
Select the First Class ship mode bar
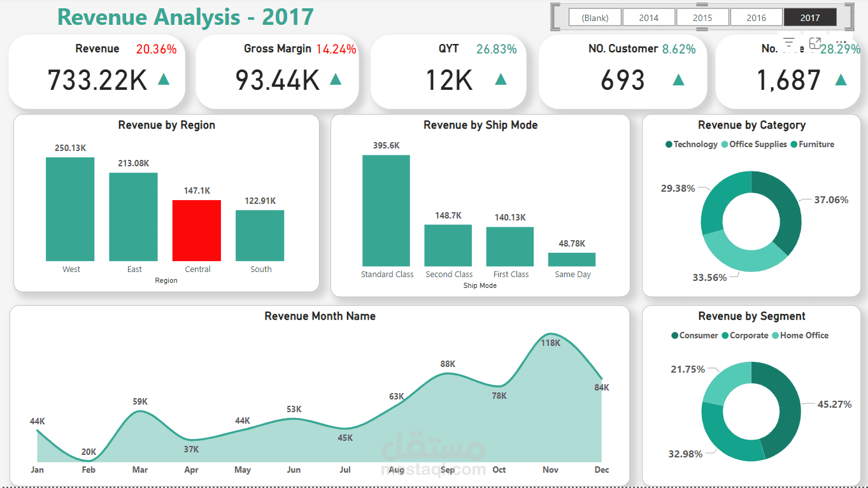tap(510, 247)
